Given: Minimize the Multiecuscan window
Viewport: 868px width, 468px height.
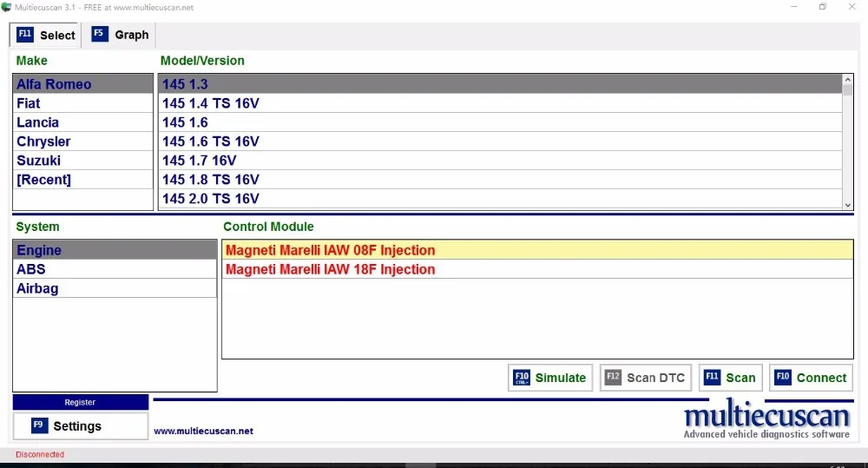Looking at the screenshot, I should click(x=794, y=7).
